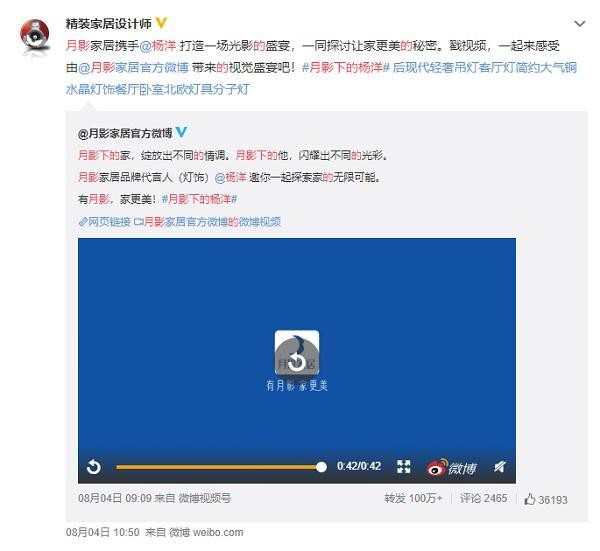The image size is (600, 551).
Task: Click the #月影下的杨洋# hashtag in quoted post
Action: (200, 199)
